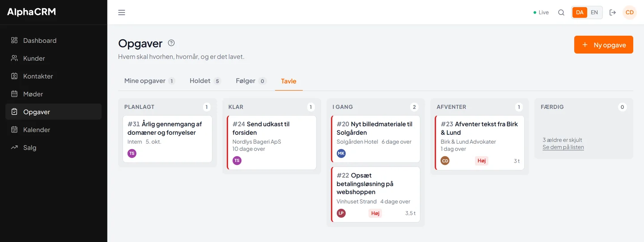Click the Dashboard grid icon in sidebar
The width and height of the screenshot is (644, 242).
tap(14, 40)
